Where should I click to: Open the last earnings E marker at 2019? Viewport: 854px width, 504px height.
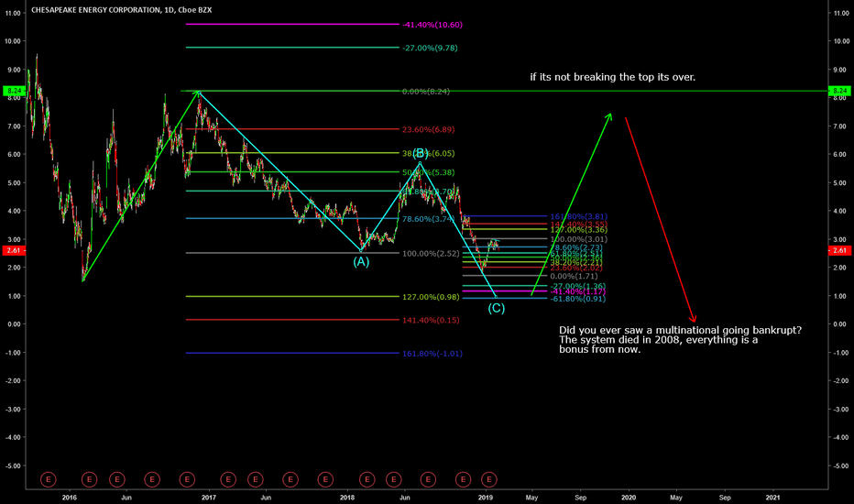pyautogui.click(x=489, y=479)
